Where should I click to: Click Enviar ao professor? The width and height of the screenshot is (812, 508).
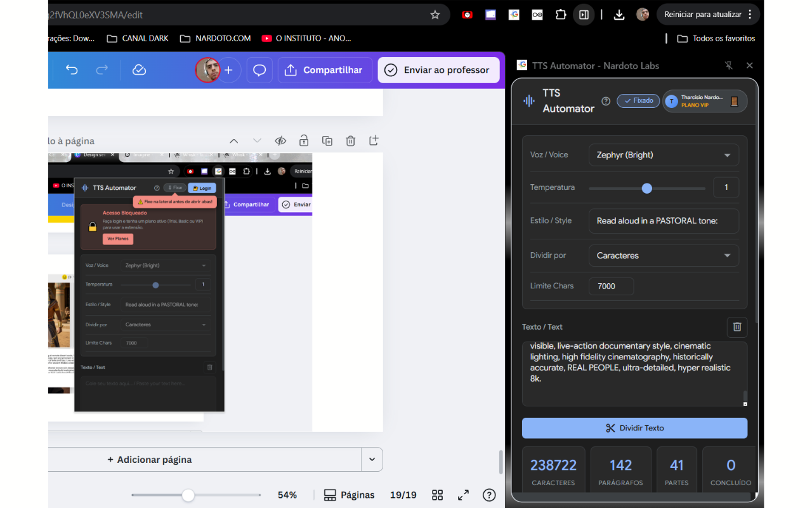[438, 70]
